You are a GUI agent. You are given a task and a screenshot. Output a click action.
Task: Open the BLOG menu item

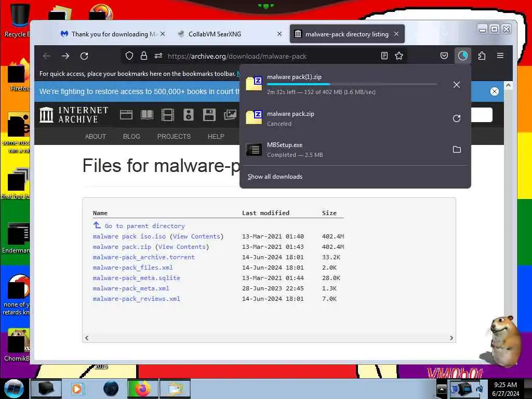131,137
